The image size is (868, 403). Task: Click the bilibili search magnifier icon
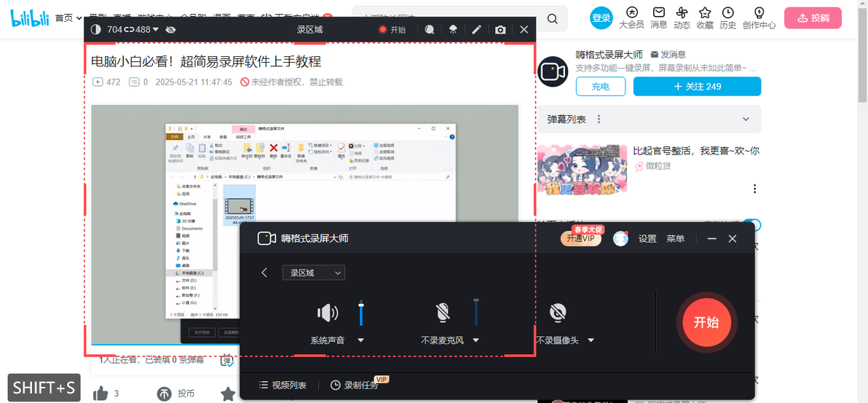(x=553, y=19)
